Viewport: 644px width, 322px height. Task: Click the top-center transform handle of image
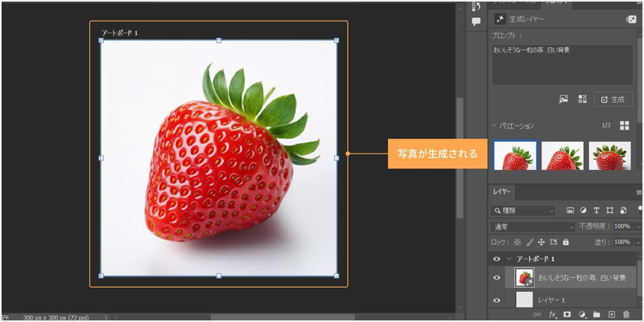(x=219, y=40)
